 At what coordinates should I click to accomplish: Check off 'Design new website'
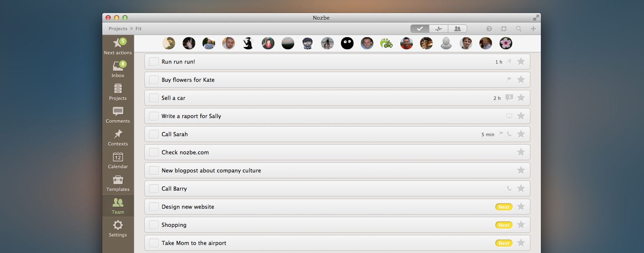tap(154, 207)
